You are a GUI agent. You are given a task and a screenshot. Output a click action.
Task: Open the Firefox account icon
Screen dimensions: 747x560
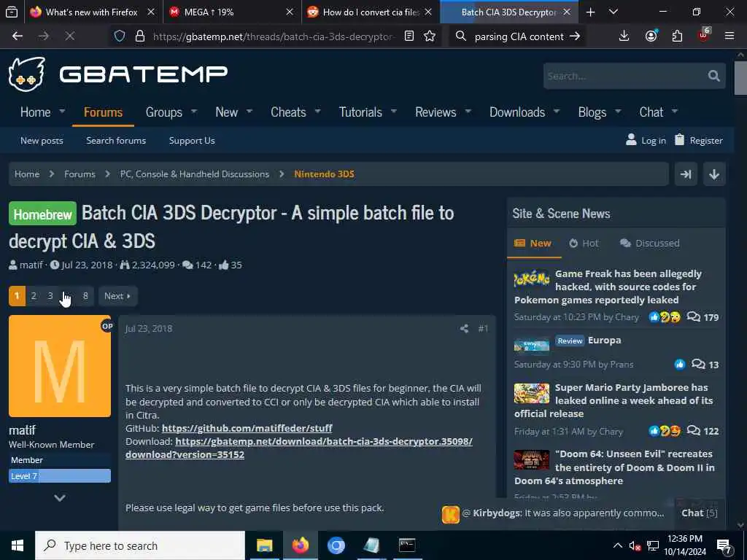point(651,36)
